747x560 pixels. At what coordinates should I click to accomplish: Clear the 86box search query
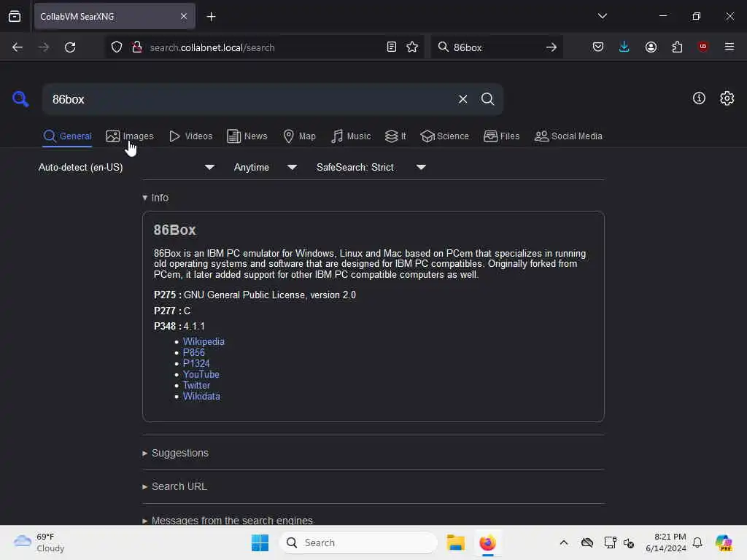(x=462, y=99)
